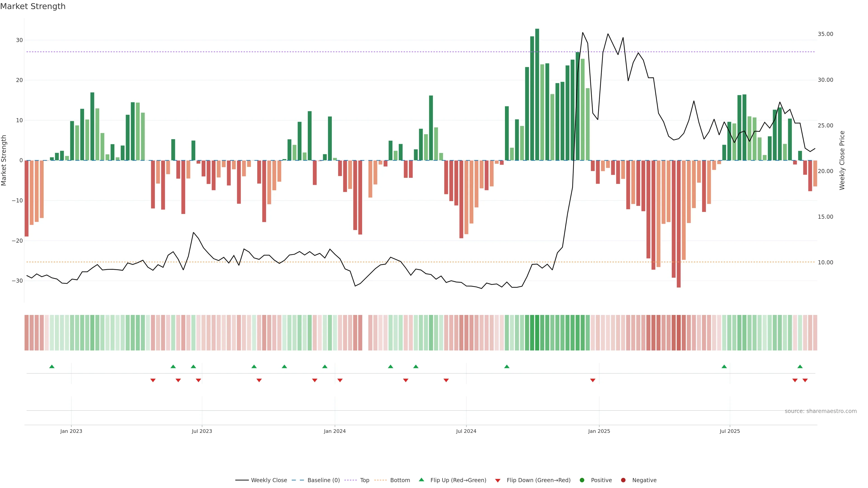
Task: Click the blue dashed Baseline legend icon
Action: 297,480
